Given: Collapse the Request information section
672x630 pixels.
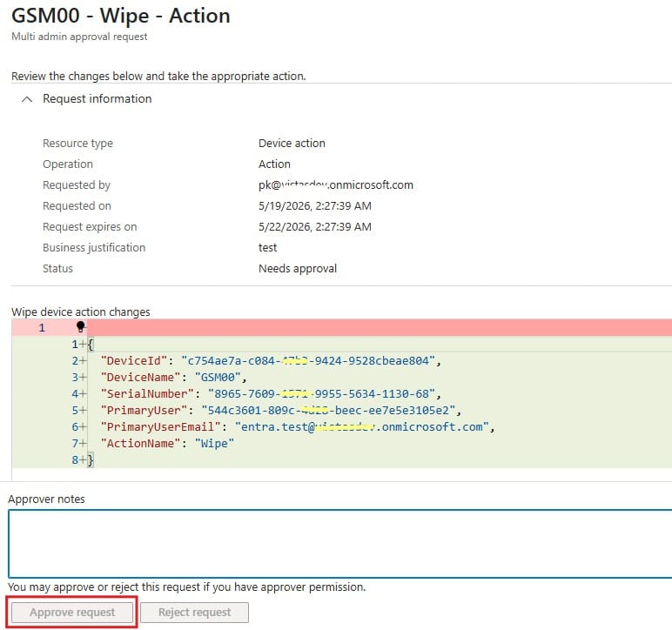Looking at the screenshot, I should pyautogui.click(x=27, y=99).
